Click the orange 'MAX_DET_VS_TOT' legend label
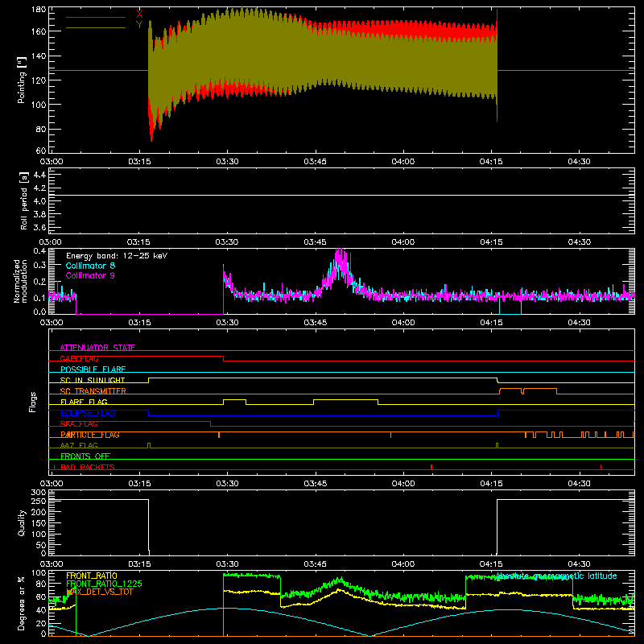The image size is (644, 644). (100, 592)
